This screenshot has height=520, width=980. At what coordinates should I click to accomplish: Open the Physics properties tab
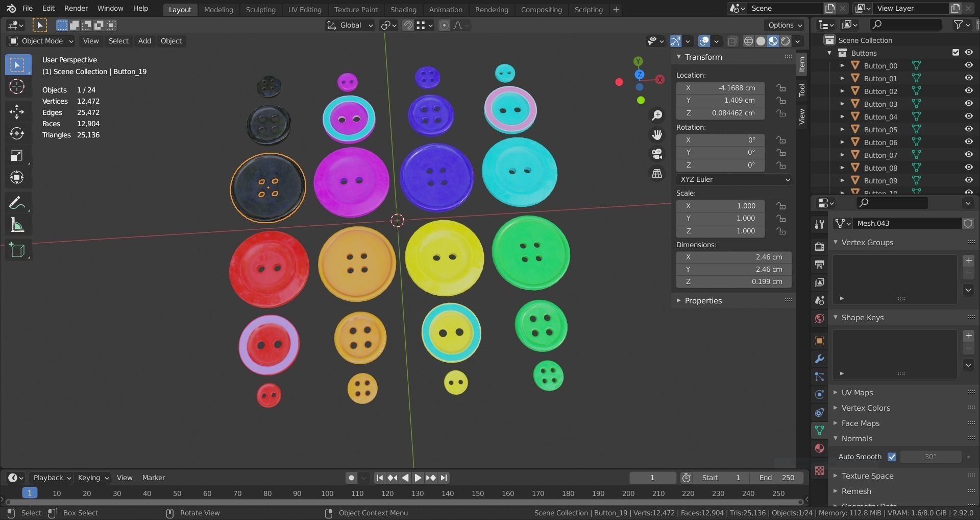[x=819, y=395]
